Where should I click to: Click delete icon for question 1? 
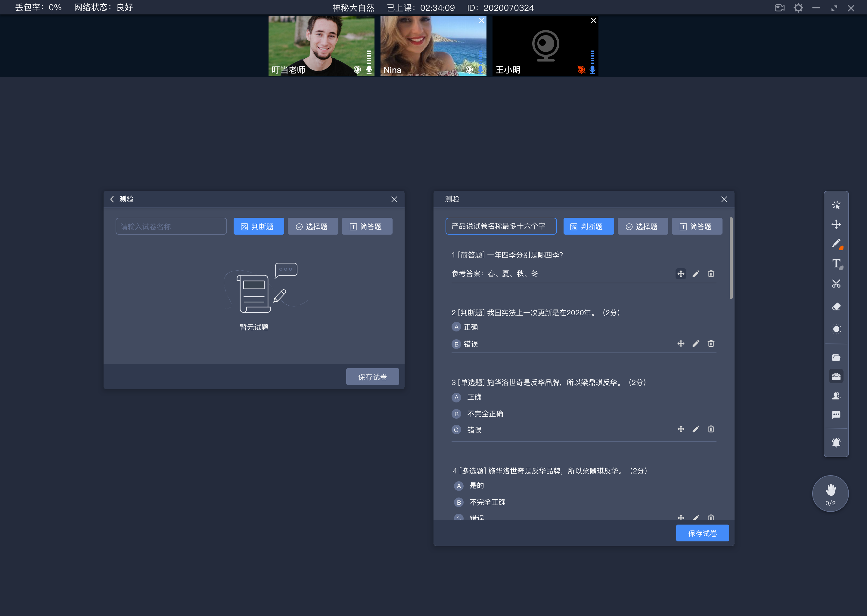[711, 274]
